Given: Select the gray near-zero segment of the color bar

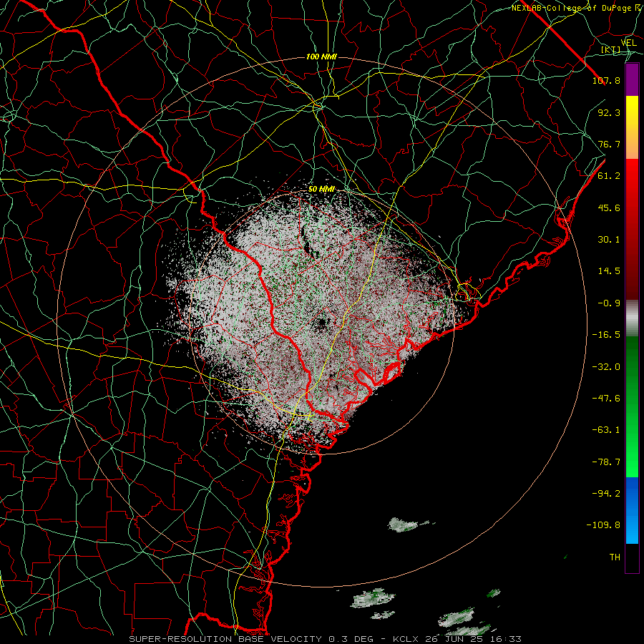Looking at the screenshot, I should coord(632,318).
